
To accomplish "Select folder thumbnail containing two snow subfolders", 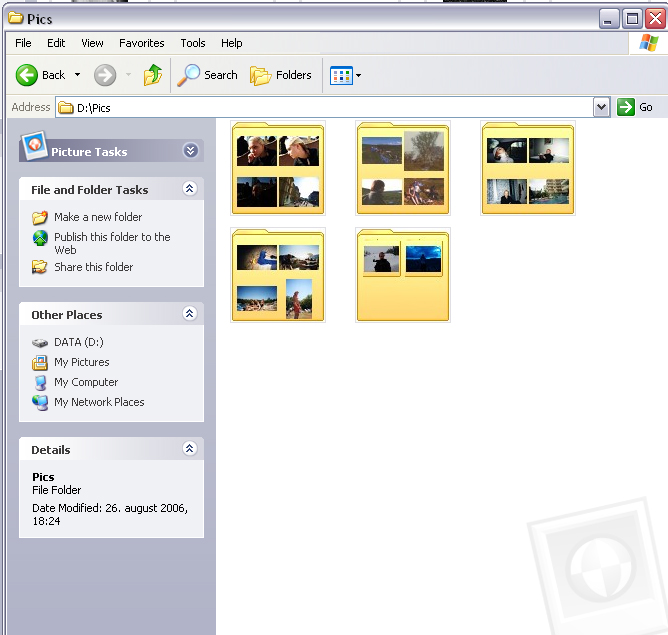I will point(403,275).
